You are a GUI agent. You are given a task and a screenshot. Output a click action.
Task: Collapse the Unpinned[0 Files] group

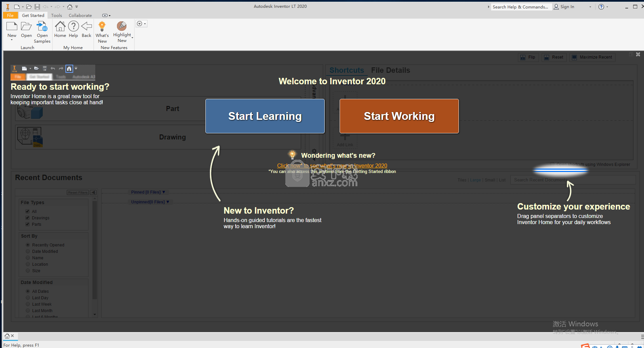(x=150, y=202)
